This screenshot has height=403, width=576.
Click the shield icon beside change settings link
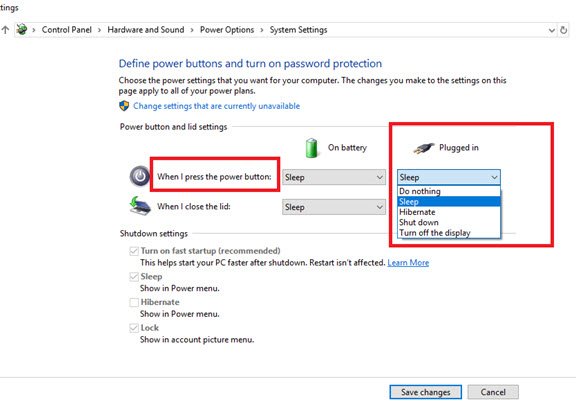(x=124, y=106)
